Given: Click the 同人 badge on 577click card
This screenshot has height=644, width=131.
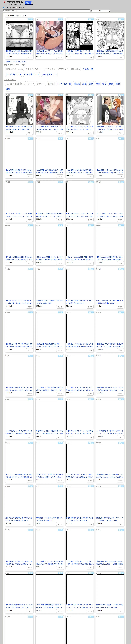Looking at the screenshot, I should [60, 95].
